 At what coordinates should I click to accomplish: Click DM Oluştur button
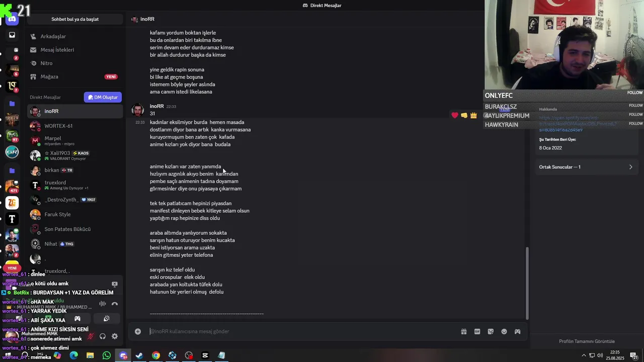[103, 97]
